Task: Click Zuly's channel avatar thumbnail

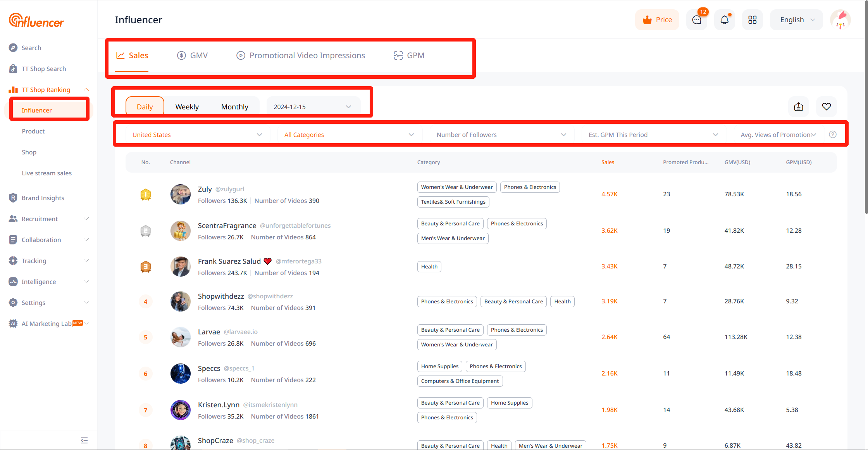Action: click(181, 194)
